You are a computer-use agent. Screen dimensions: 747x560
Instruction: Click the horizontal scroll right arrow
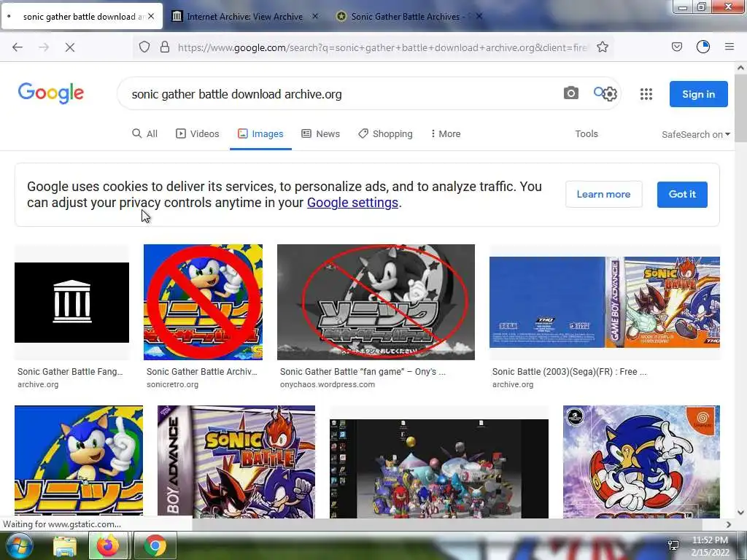[x=729, y=524]
